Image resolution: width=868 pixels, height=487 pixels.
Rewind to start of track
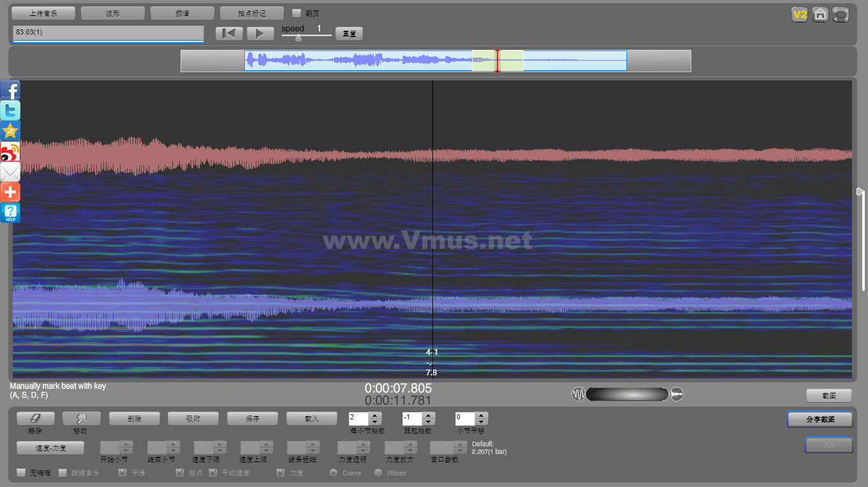[x=228, y=34]
